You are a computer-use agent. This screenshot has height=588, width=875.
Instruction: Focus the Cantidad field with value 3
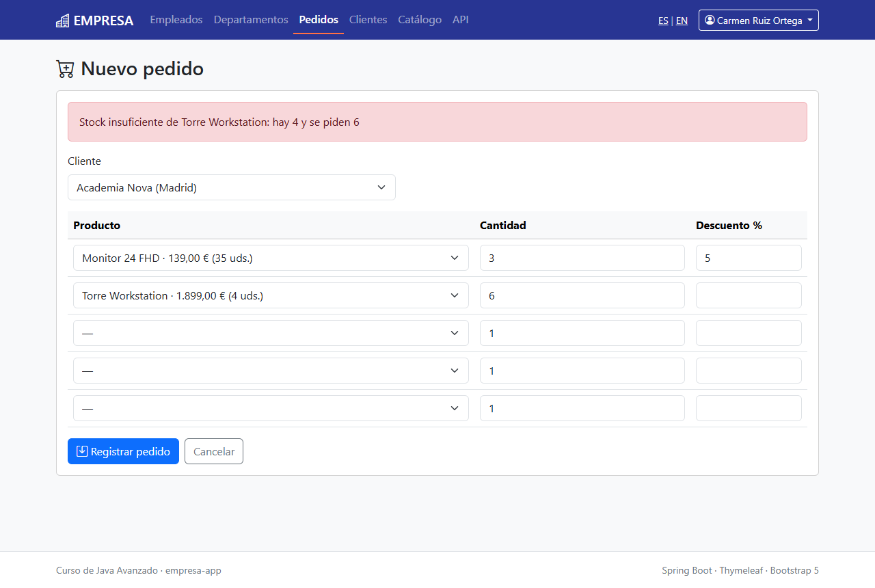click(582, 258)
